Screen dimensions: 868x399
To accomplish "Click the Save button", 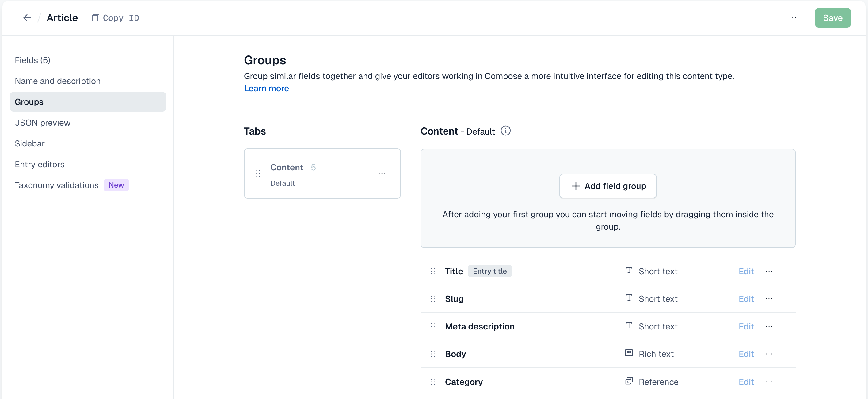I will (832, 17).
